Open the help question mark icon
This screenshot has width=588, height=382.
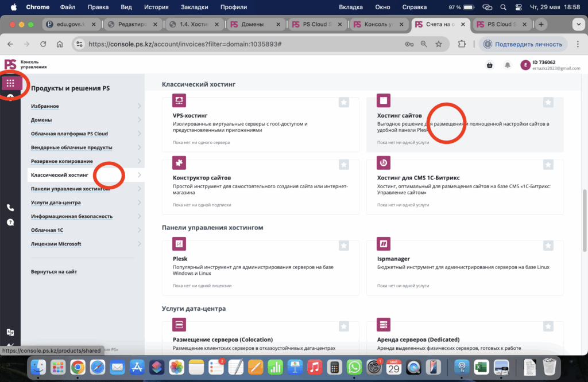pyautogui.click(x=10, y=222)
